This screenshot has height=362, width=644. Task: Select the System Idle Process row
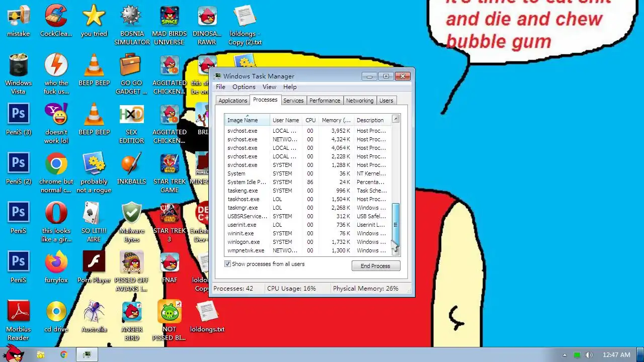308,182
